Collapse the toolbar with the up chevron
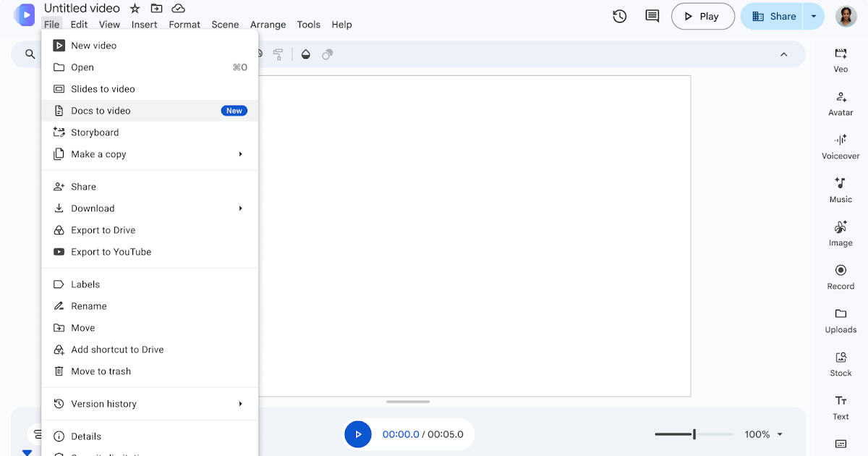This screenshot has height=456, width=868. (783, 54)
